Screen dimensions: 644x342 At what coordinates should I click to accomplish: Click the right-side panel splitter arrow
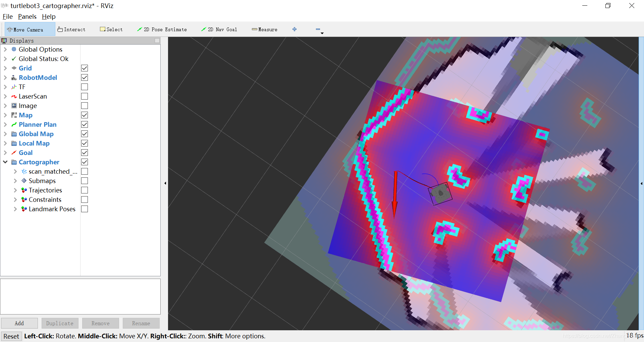click(641, 183)
